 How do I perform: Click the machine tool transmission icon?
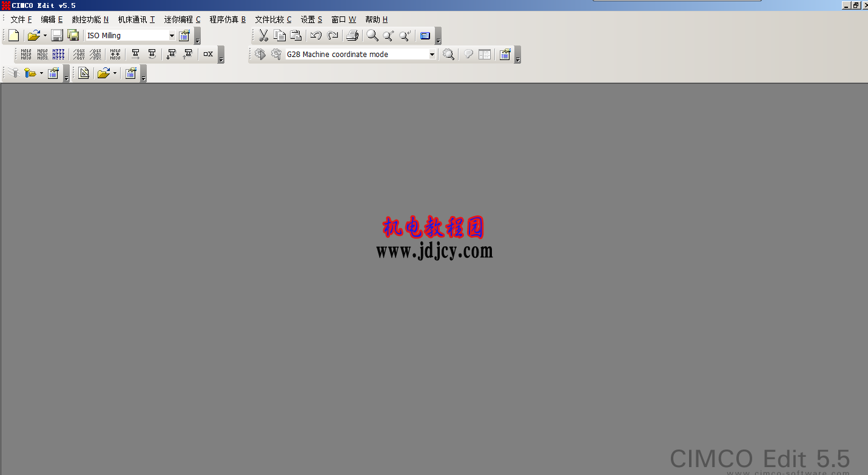13,73
